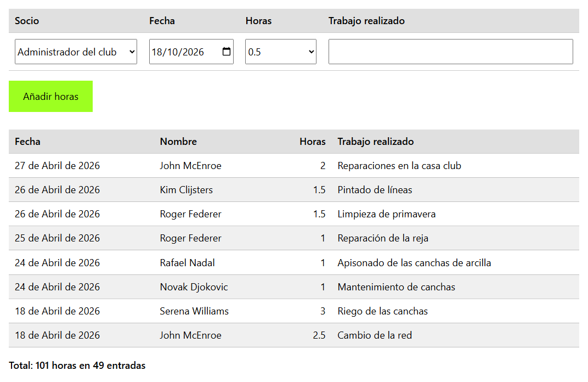Click the Fecha column header in the entries table
The width and height of the screenshot is (588, 382).
28,142
